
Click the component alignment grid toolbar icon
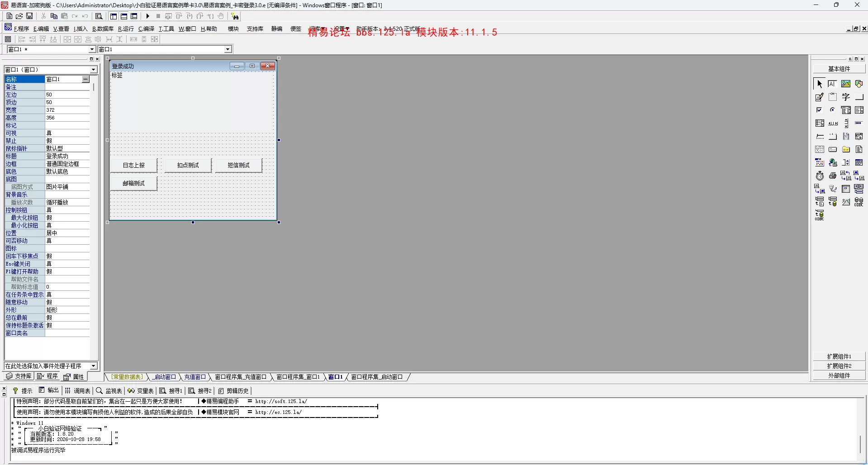[x=8, y=39]
